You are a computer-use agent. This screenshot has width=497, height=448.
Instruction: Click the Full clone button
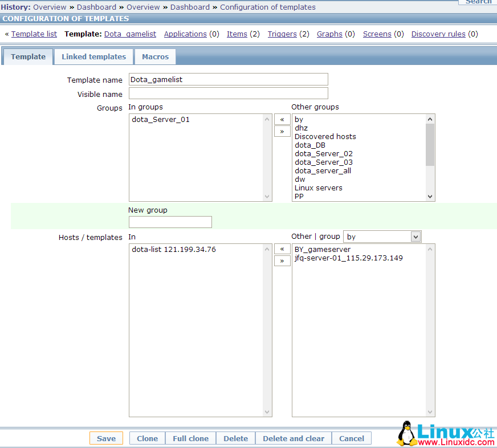tap(190, 438)
